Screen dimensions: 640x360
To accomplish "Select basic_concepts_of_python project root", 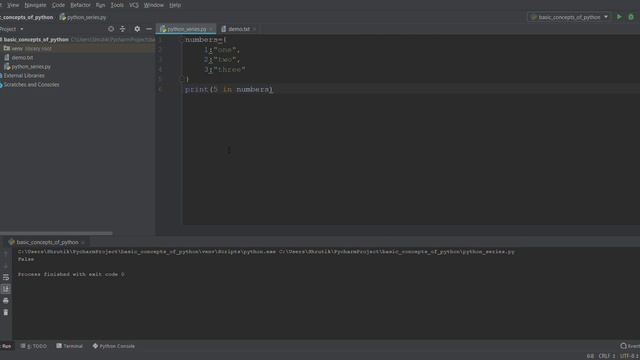I will point(36,40).
